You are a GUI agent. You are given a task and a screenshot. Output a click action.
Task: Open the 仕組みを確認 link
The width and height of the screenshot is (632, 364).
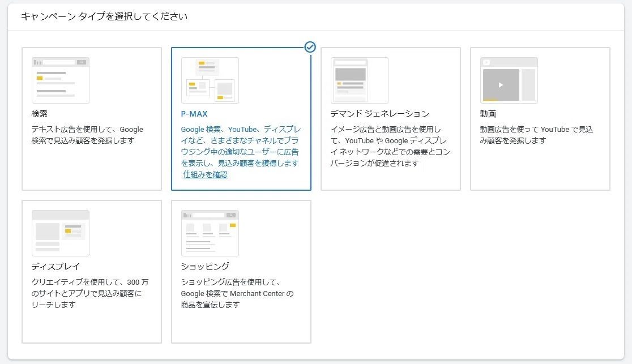click(205, 174)
